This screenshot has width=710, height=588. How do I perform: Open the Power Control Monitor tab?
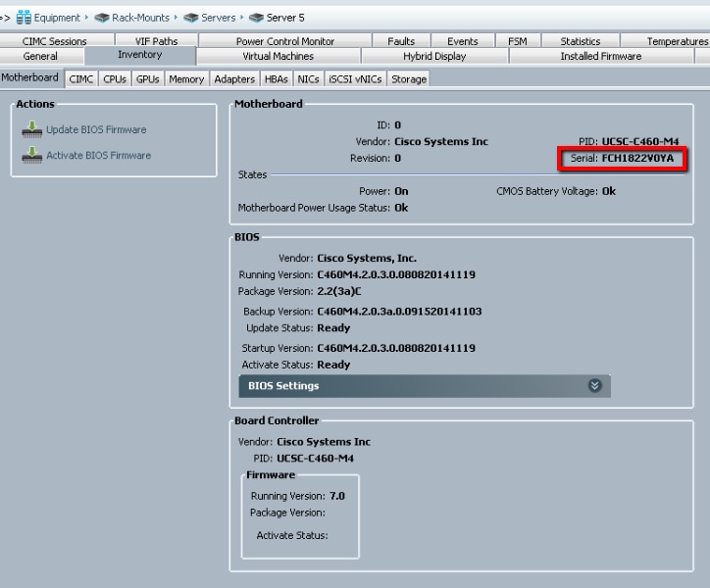(285, 41)
